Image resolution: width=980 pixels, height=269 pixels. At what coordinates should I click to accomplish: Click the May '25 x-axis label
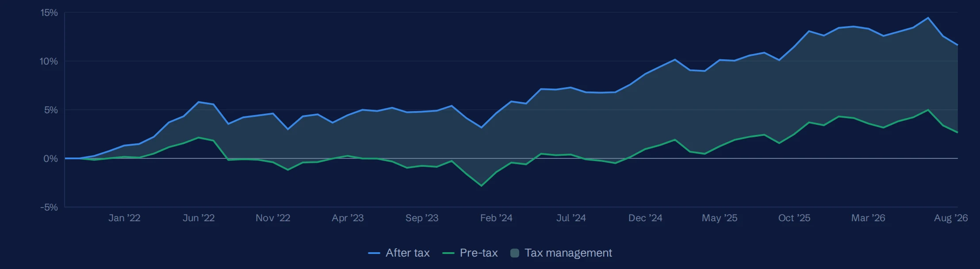click(720, 218)
